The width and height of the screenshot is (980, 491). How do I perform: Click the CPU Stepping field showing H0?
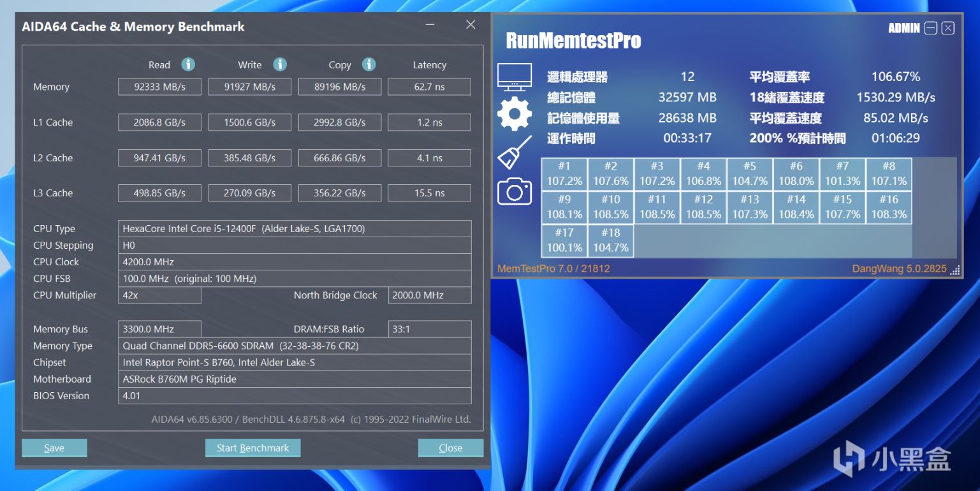pyautogui.click(x=295, y=246)
